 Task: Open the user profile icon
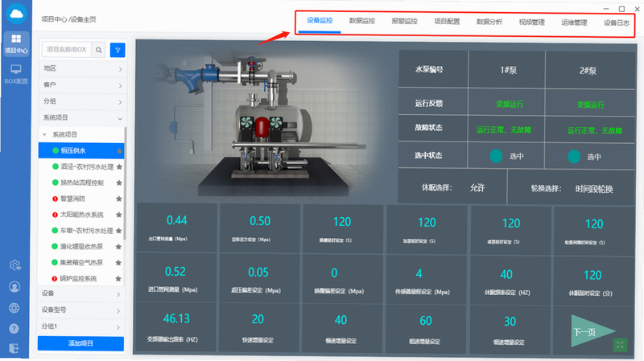[14, 287]
